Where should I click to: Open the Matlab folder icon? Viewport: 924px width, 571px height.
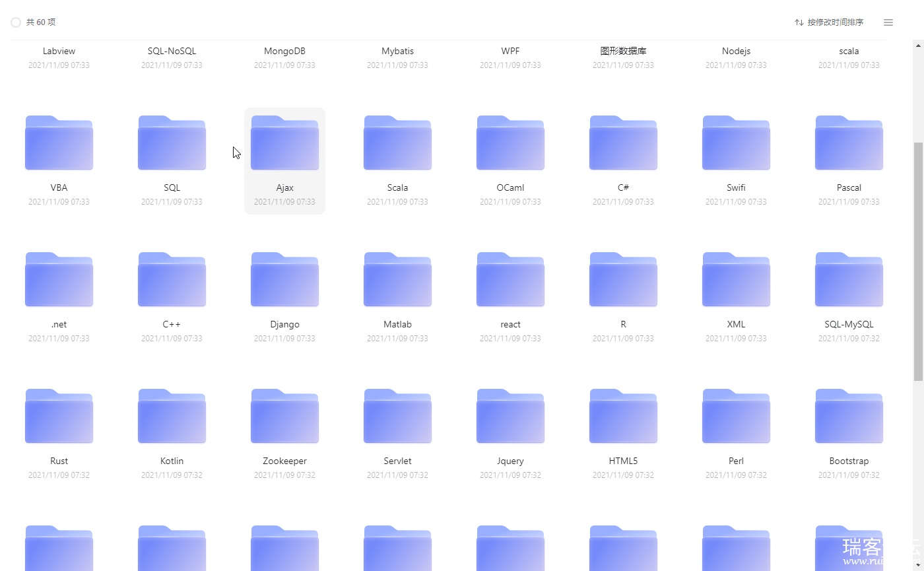click(x=397, y=280)
